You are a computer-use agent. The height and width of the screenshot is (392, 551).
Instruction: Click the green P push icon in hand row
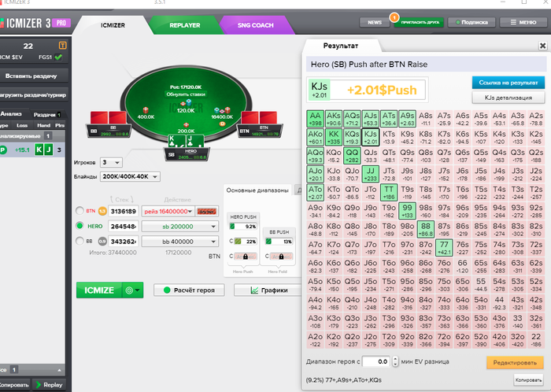point(3,150)
